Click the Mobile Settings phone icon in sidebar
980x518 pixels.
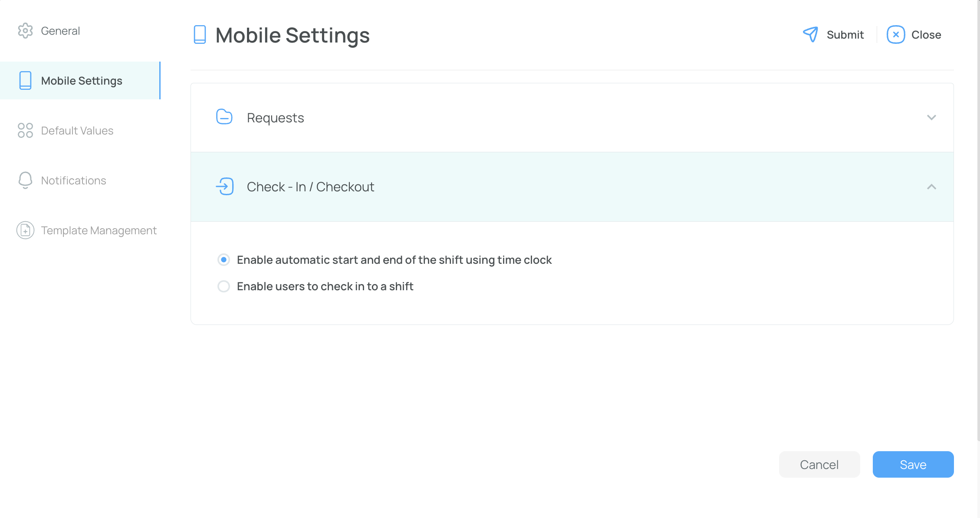(x=25, y=81)
